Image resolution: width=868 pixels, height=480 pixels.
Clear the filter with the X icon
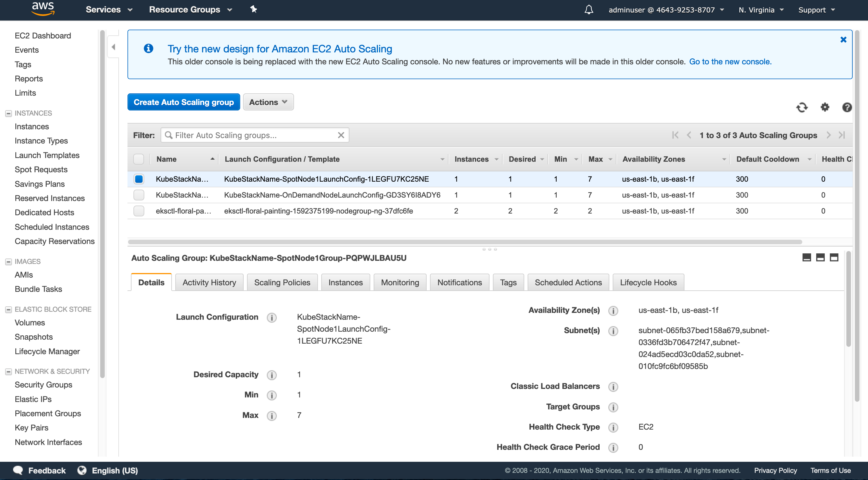coord(341,135)
